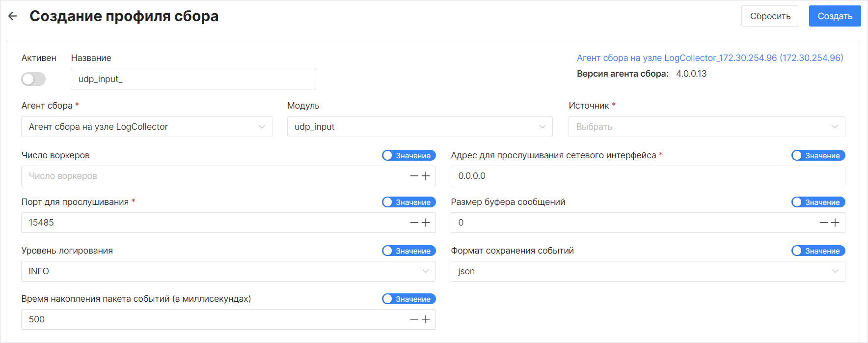Open the Агент сбора dropdown
This screenshot has height=343, width=868.
point(147,127)
